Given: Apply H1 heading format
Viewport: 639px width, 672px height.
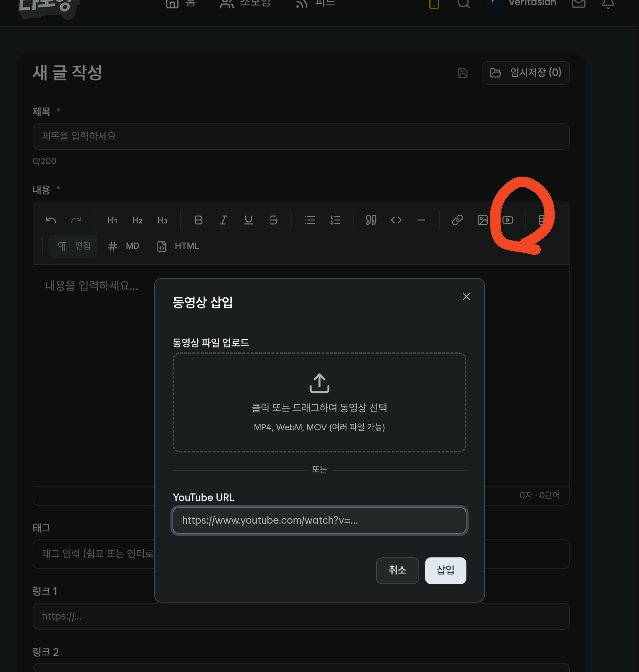Looking at the screenshot, I should [112, 220].
